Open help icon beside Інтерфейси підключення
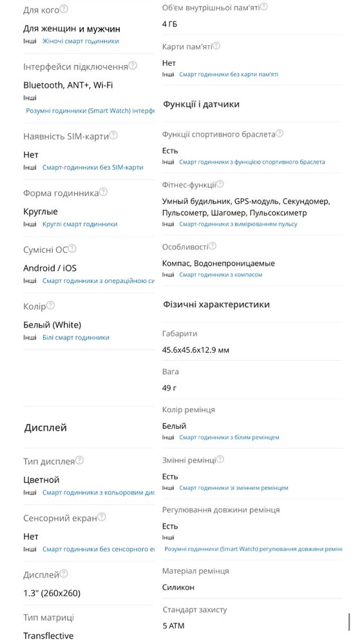Viewport: 362px width, 644px height. [133, 66]
